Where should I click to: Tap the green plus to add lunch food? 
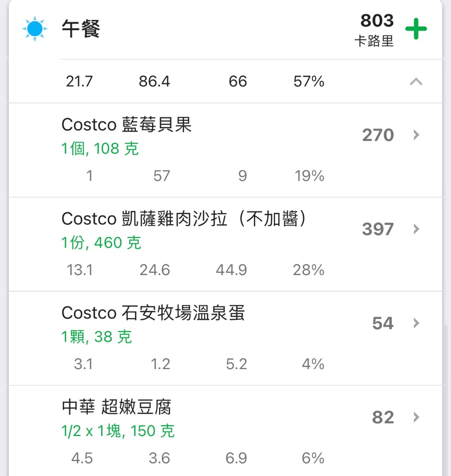click(416, 29)
